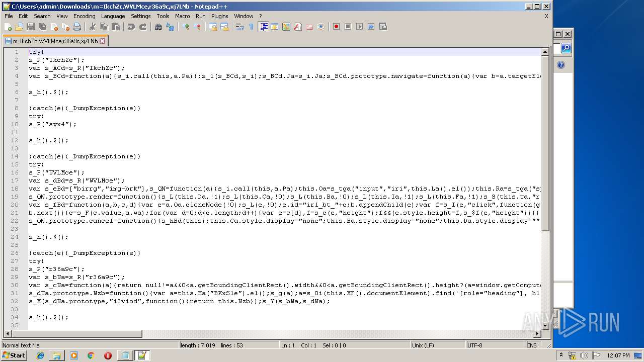The image size is (644, 362).
Task: Click the vertical scrollbar down arrow
Action: click(x=545, y=326)
